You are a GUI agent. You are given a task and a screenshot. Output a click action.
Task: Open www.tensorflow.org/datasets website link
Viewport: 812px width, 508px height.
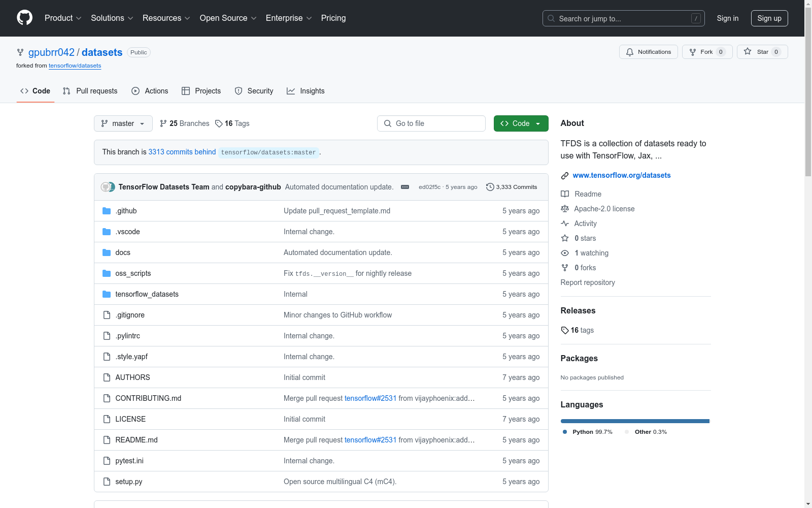622,175
